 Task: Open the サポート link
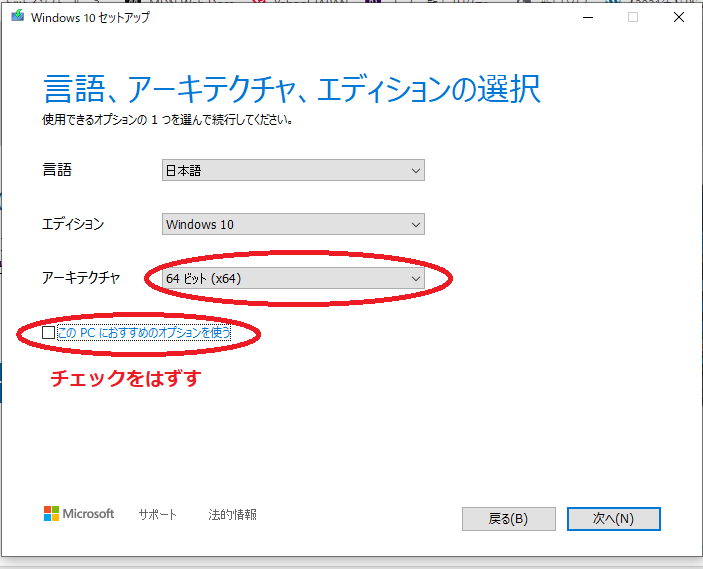point(157,514)
